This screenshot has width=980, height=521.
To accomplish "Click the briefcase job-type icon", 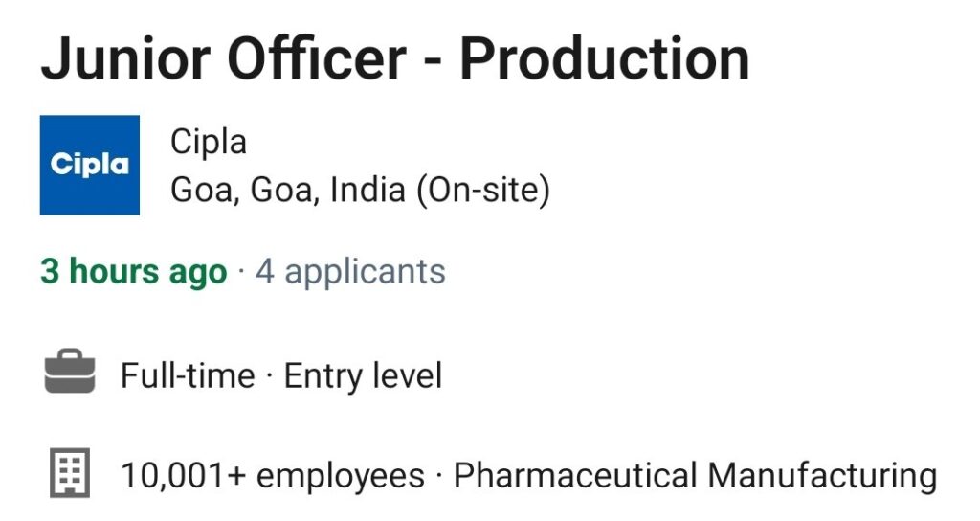I will point(70,371).
